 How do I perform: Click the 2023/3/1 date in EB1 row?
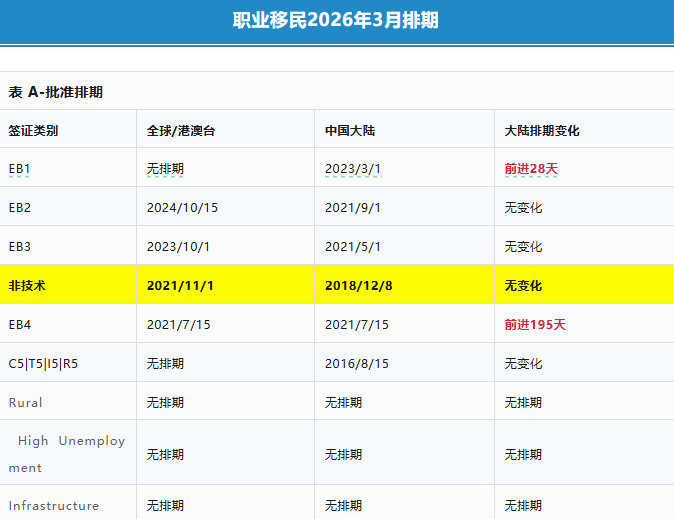[353, 169]
